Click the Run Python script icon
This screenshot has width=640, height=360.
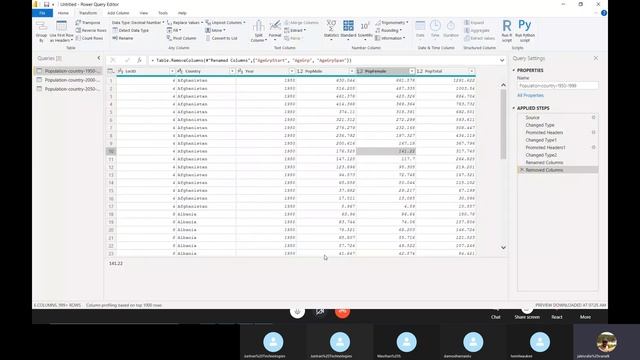click(x=524, y=25)
